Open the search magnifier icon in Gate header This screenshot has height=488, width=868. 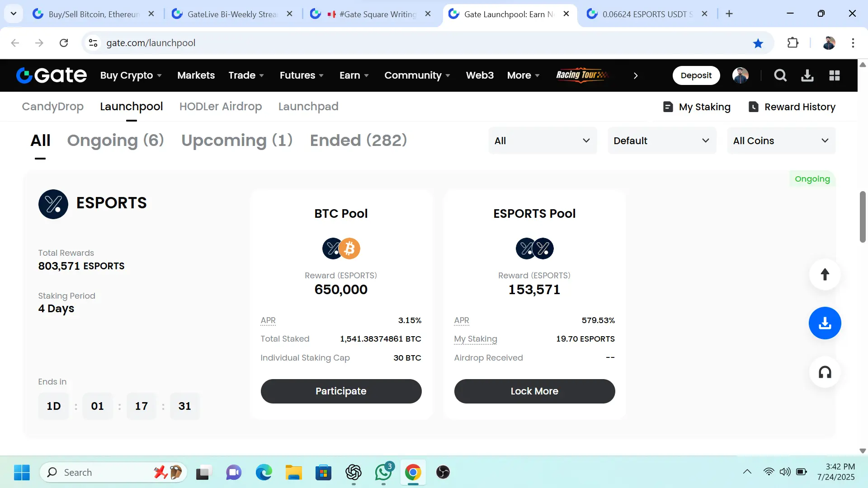tap(780, 75)
